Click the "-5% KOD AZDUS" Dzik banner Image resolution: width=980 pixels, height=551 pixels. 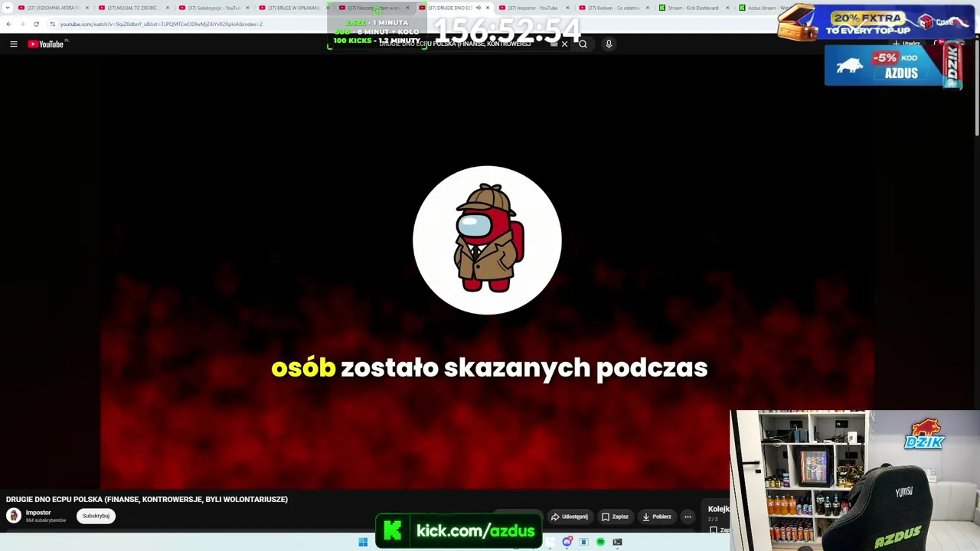(893, 66)
